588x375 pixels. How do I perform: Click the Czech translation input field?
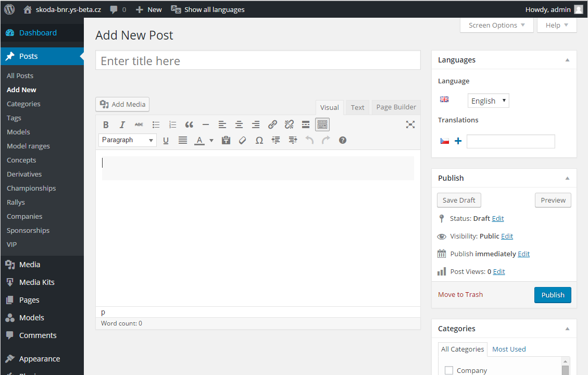[510, 141]
